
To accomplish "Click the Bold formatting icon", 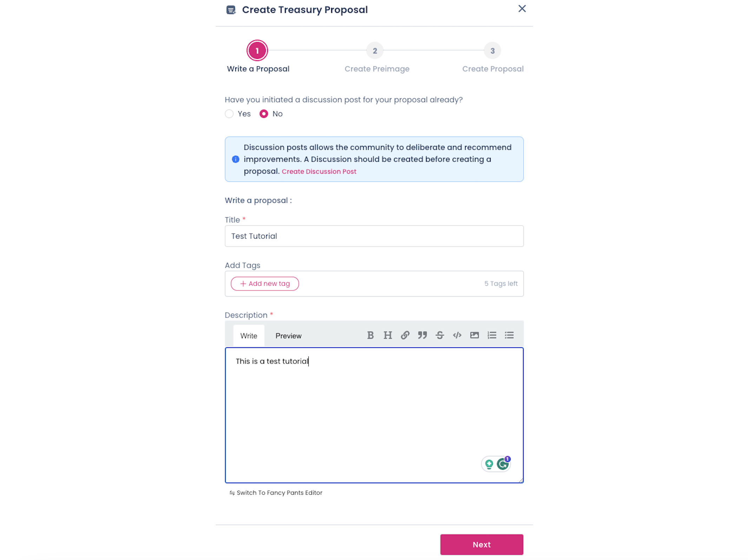I will [x=370, y=335].
